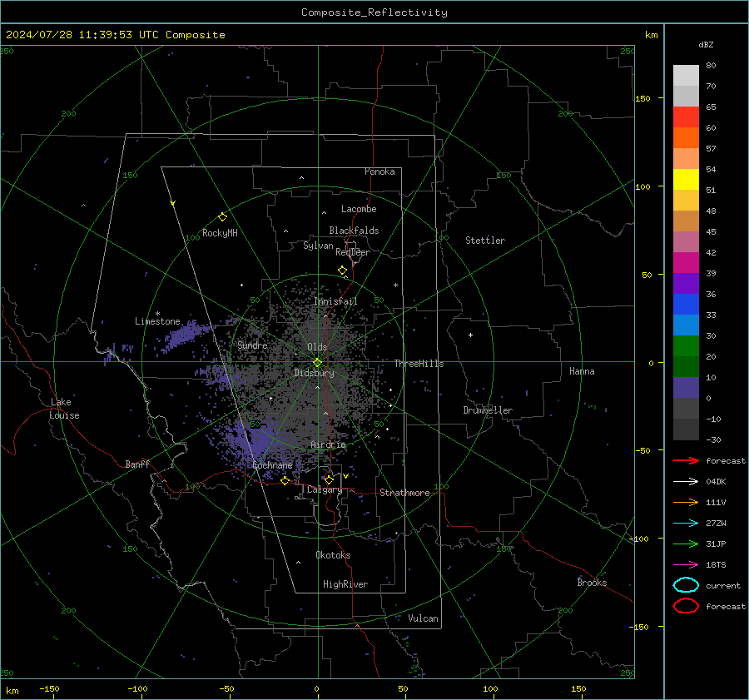Click the Brooks town label
Screen dimensions: 749x700
pyautogui.click(x=592, y=583)
